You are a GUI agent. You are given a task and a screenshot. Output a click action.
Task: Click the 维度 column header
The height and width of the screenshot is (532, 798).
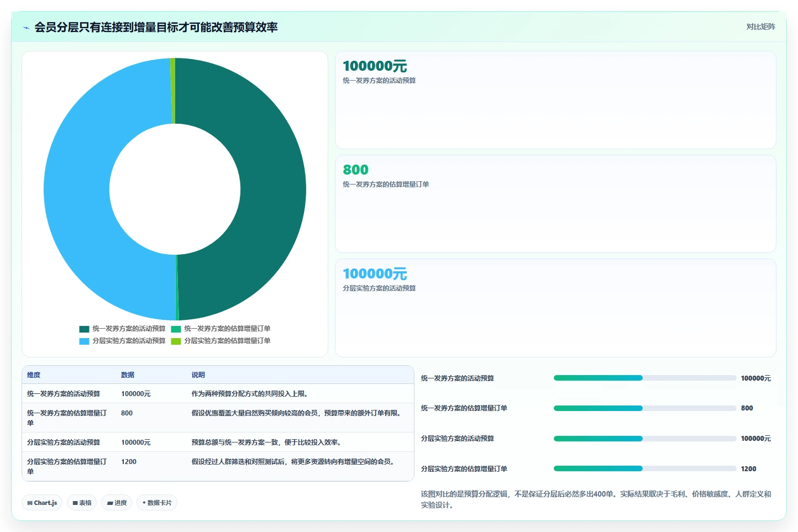(x=34, y=375)
